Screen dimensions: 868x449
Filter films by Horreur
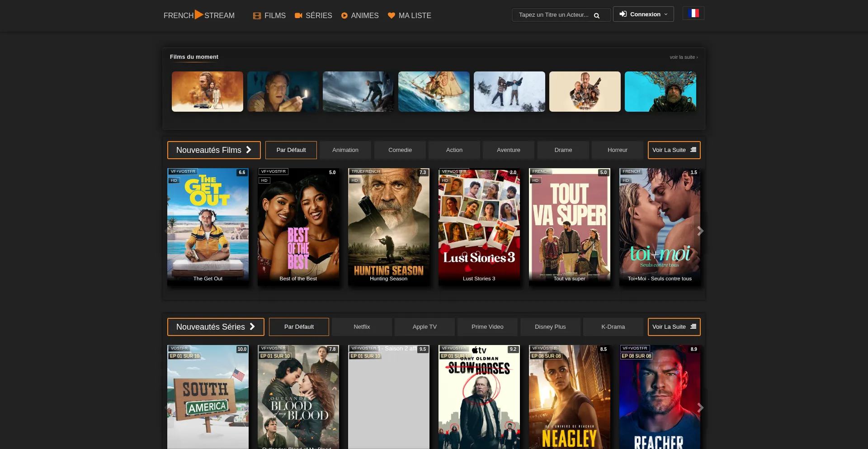pos(618,150)
